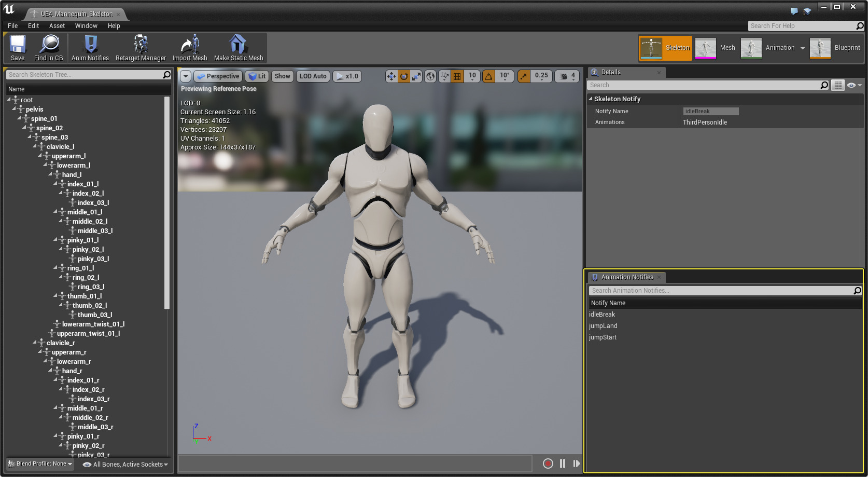Open Blend Profile dropdown
The width and height of the screenshot is (868, 477).
[40, 464]
